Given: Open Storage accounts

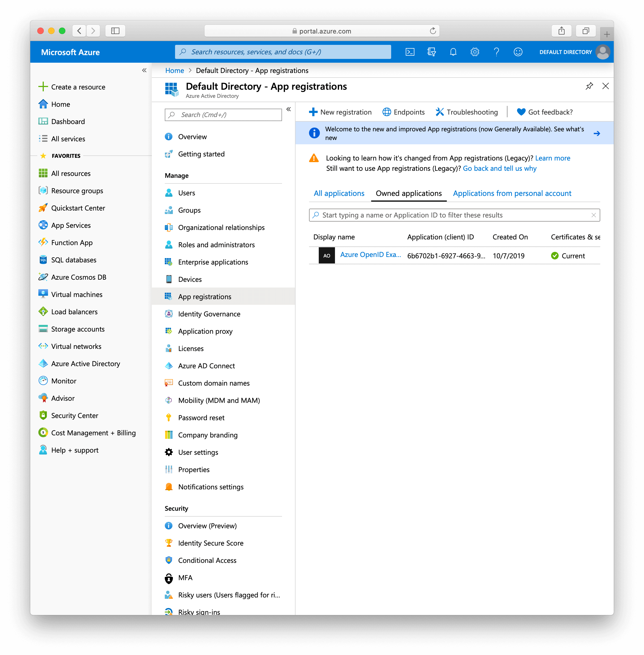Looking at the screenshot, I should coord(71,329).
